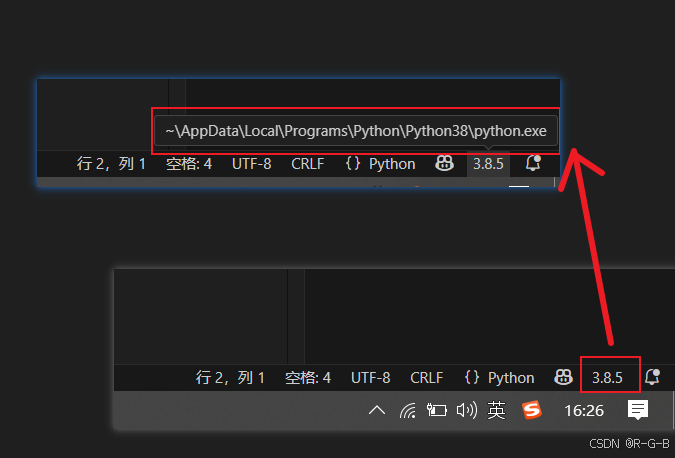This screenshot has width=675, height=458.
Task: Open the Wi-Fi network icon in the taskbar
Action: pyautogui.click(x=408, y=411)
